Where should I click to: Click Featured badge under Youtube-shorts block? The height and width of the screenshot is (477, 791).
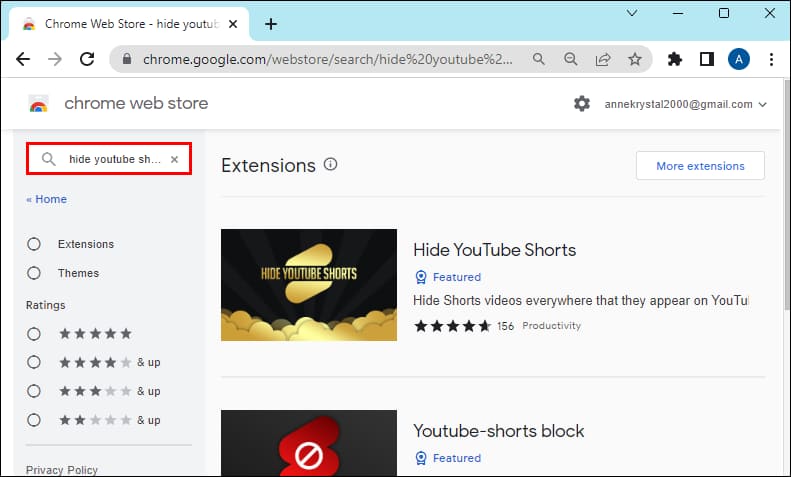448,458
